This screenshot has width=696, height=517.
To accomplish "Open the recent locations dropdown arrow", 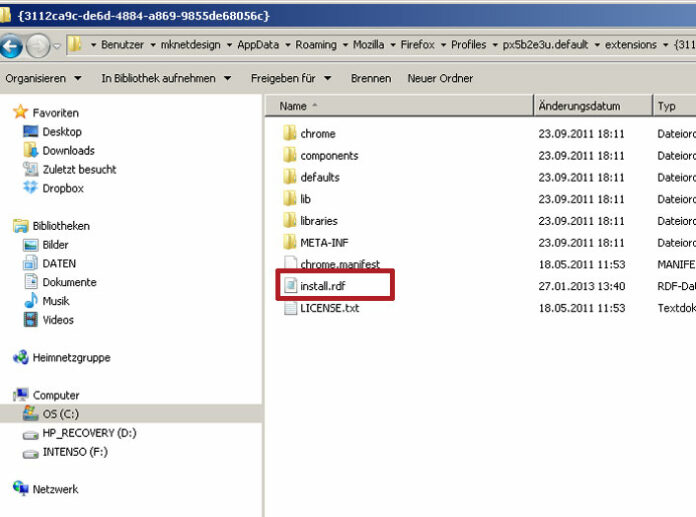I will [57, 46].
